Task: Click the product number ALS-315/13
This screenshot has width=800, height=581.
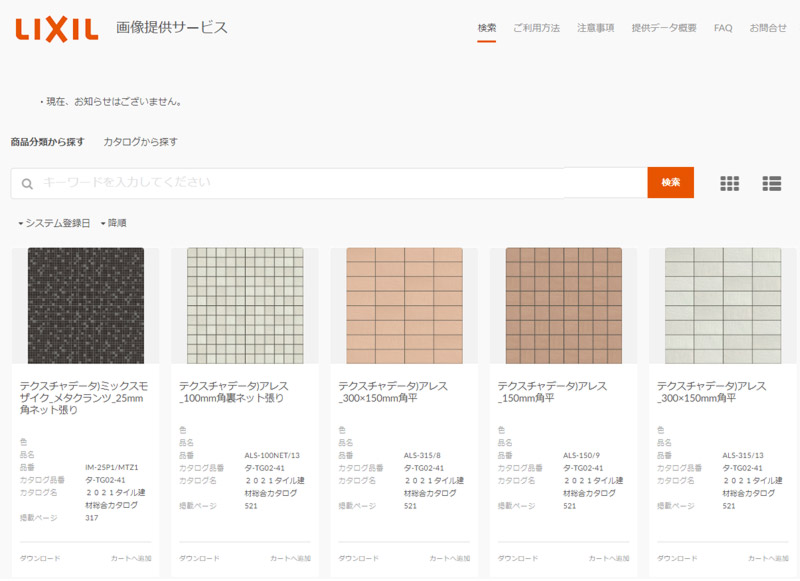Action: tap(743, 456)
